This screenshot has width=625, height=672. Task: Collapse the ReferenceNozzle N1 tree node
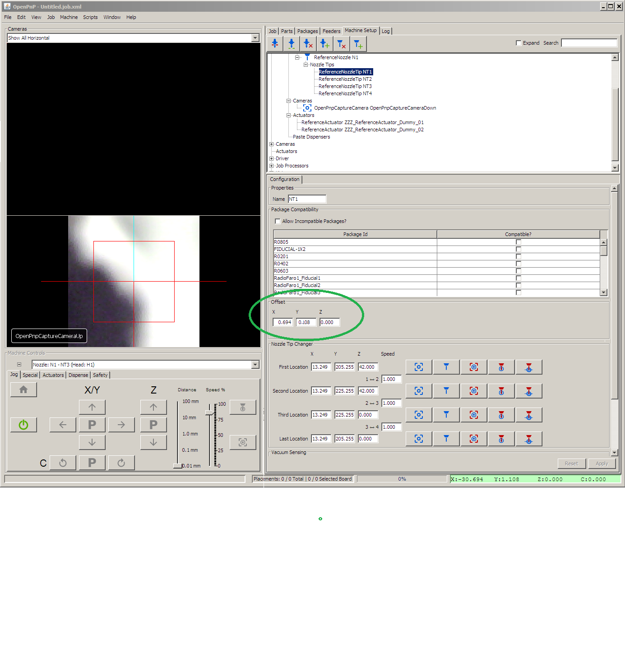pos(297,57)
